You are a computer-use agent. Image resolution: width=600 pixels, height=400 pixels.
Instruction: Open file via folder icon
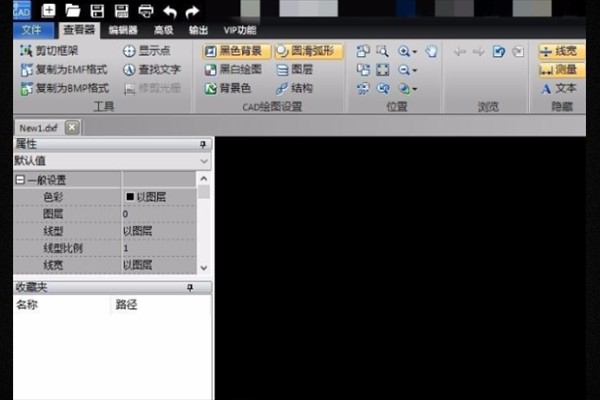pos(72,11)
